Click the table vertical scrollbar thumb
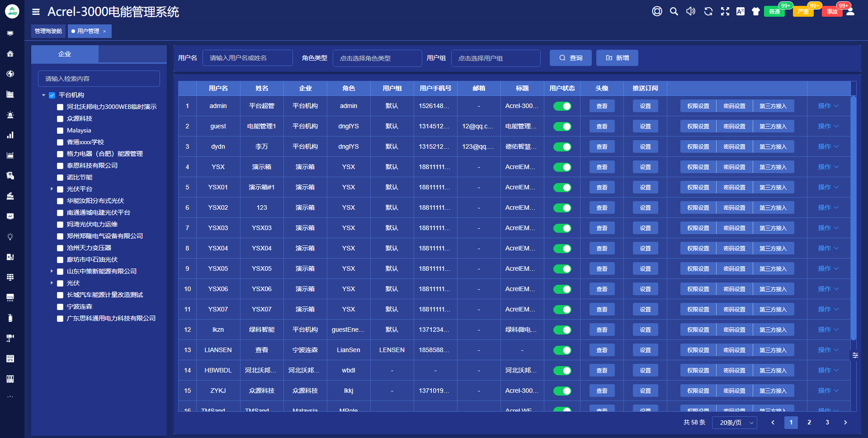 (854, 218)
